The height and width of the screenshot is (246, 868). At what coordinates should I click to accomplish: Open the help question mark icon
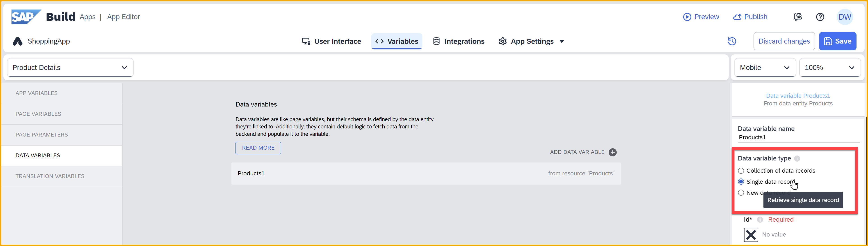(x=820, y=17)
